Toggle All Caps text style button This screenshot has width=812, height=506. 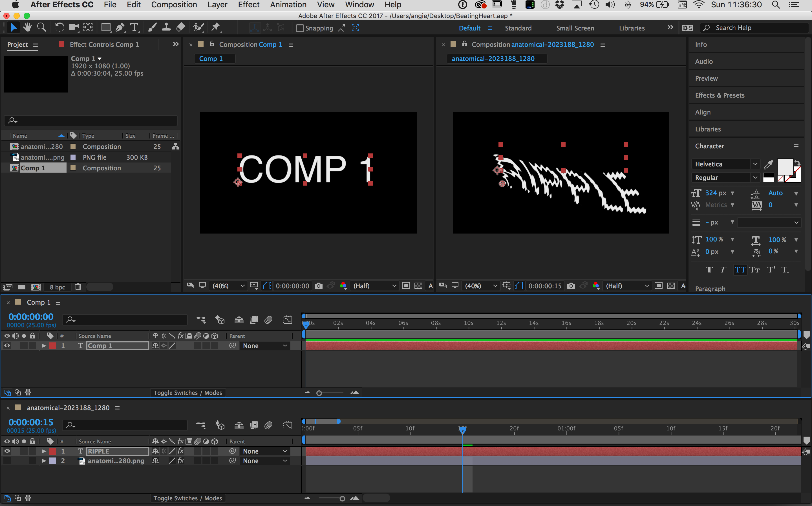[740, 270]
